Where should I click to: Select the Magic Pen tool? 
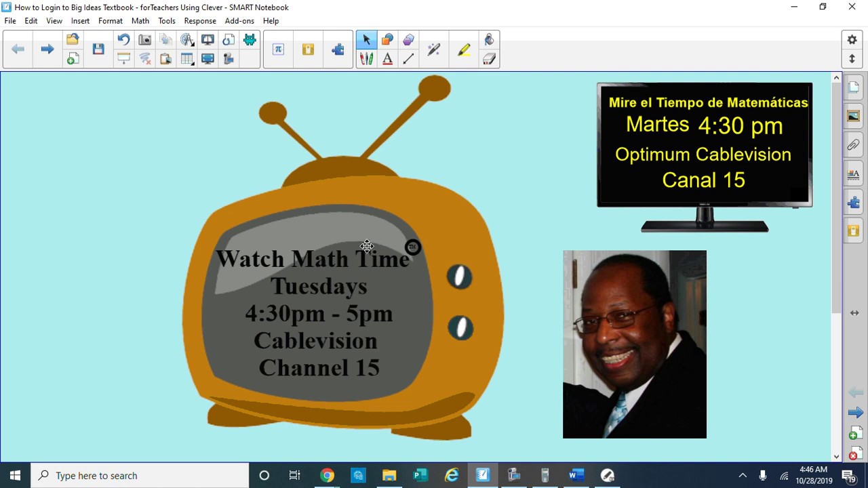[x=434, y=49]
